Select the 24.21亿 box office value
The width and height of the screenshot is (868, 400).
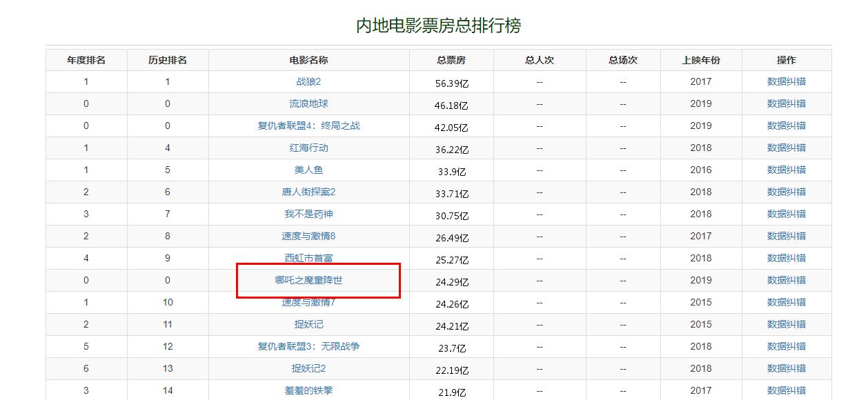click(x=452, y=326)
